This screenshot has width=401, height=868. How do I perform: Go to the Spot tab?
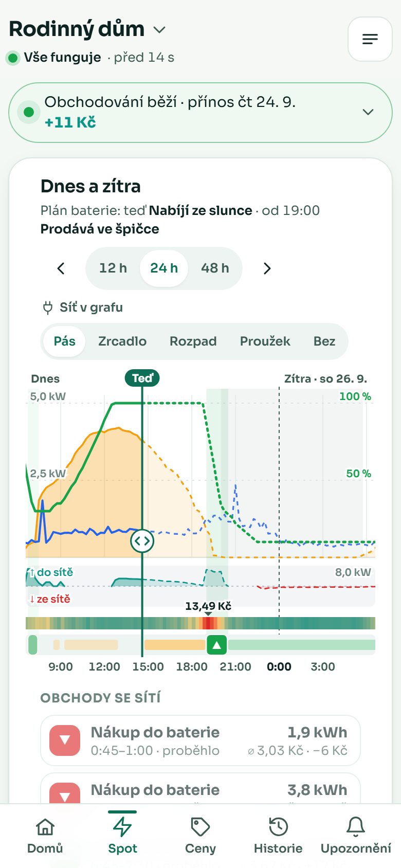pyautogui.click(x=122, y=836)
